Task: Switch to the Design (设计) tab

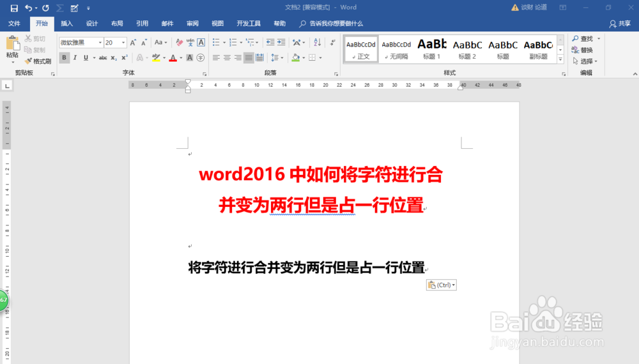Action: click(x=91, y=24)
